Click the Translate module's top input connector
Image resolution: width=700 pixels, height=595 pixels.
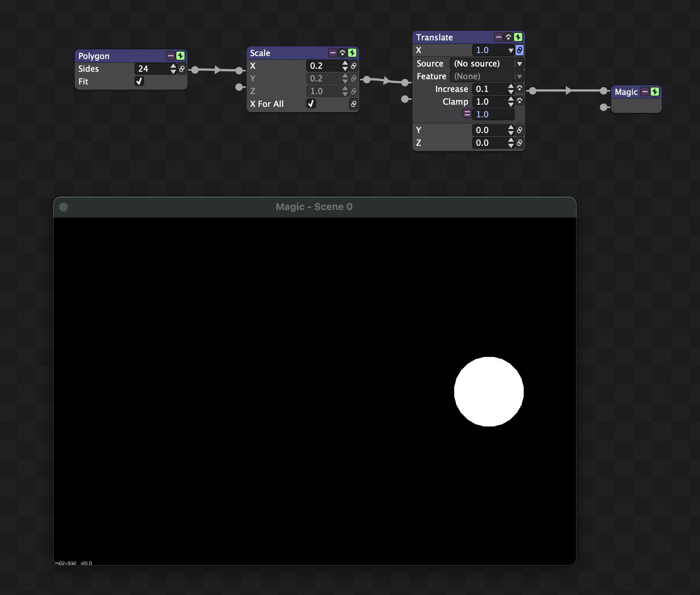[x=405, y=83]
